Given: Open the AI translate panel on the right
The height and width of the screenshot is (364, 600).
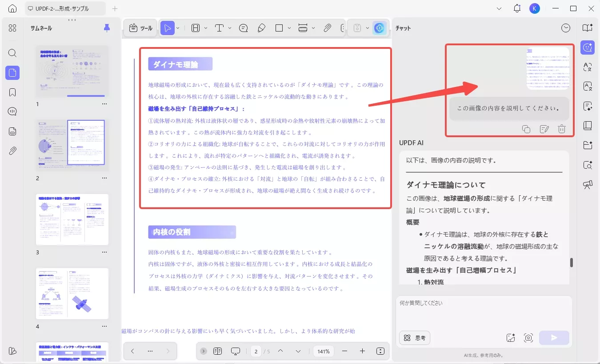Looking at the screenshot, I should click(x=587, y=67).
